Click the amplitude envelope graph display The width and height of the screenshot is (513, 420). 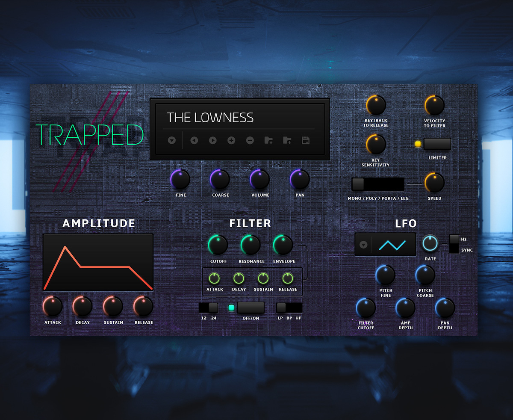pyautogui.click(x=98, y=262)
